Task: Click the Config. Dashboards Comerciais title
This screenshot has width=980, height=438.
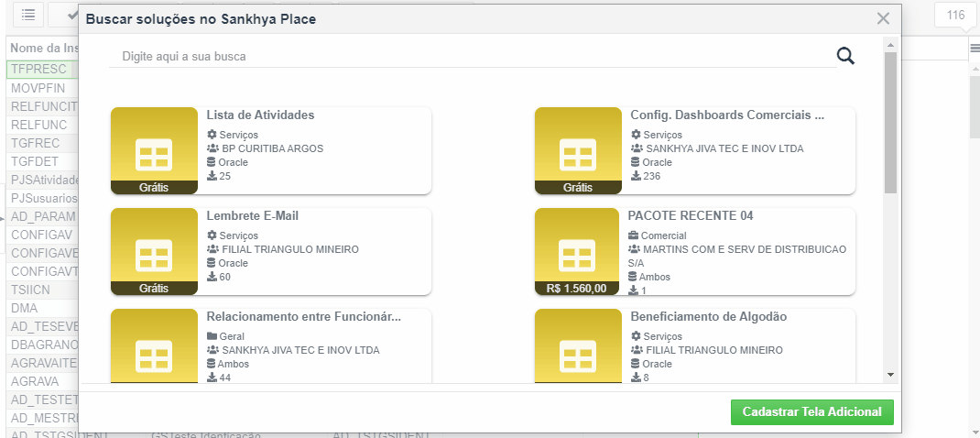Action: [727, 115]
